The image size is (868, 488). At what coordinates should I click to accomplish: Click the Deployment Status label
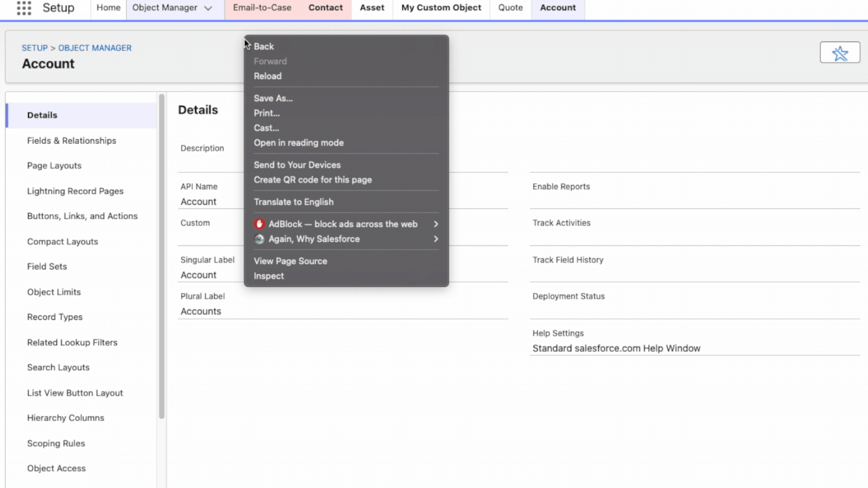point(568,296)
